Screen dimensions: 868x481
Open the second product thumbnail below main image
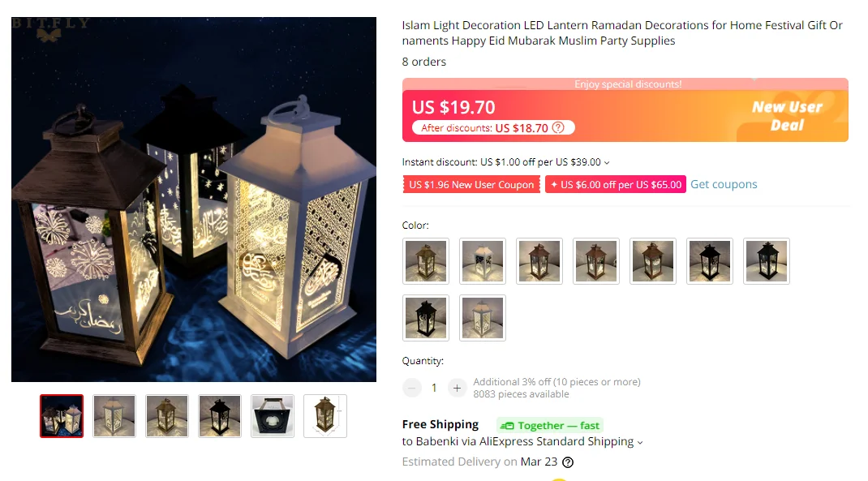pyautogui.click(x=114, y=416)
